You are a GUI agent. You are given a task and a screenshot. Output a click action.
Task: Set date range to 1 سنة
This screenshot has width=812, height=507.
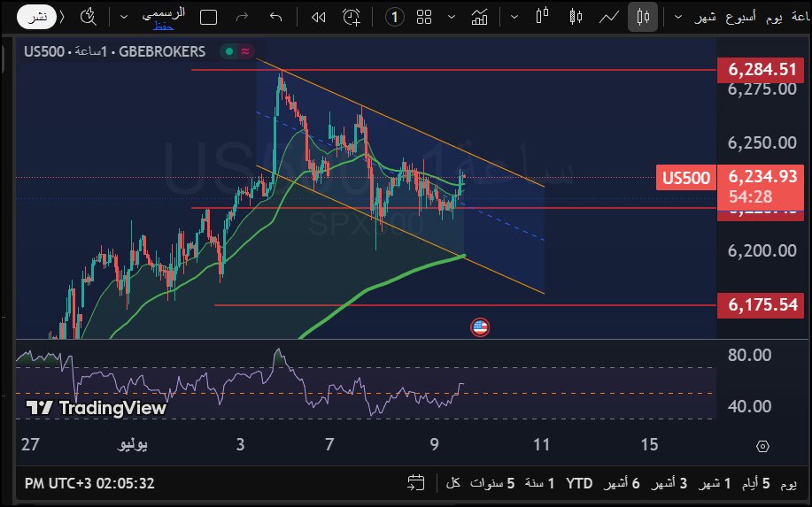(x=539, y=483)
